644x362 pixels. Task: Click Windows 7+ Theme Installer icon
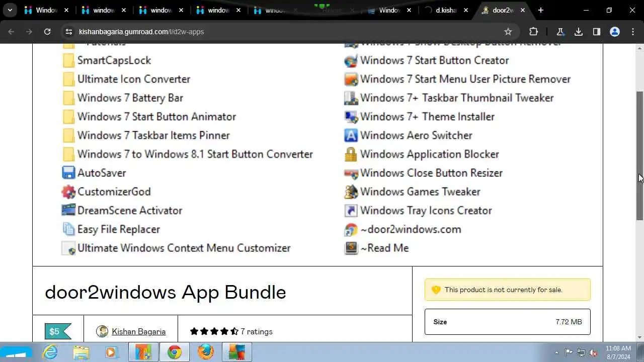tap(351, 117)
